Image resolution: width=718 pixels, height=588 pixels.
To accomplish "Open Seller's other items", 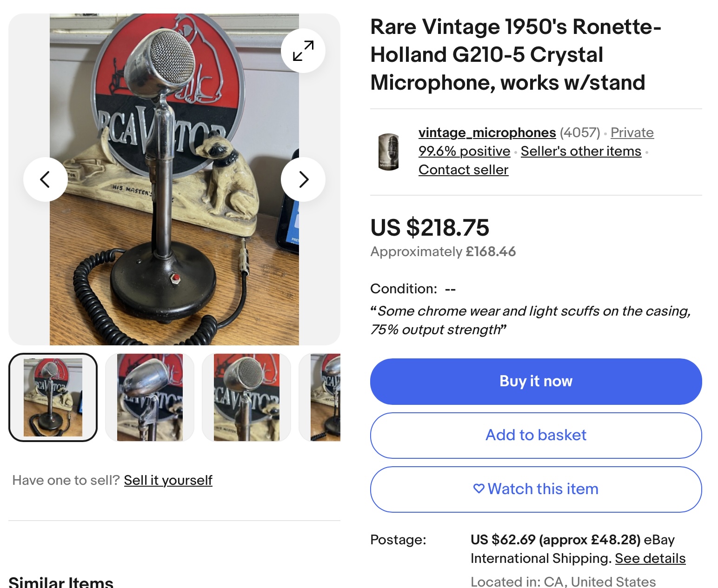I will point(581,152).
